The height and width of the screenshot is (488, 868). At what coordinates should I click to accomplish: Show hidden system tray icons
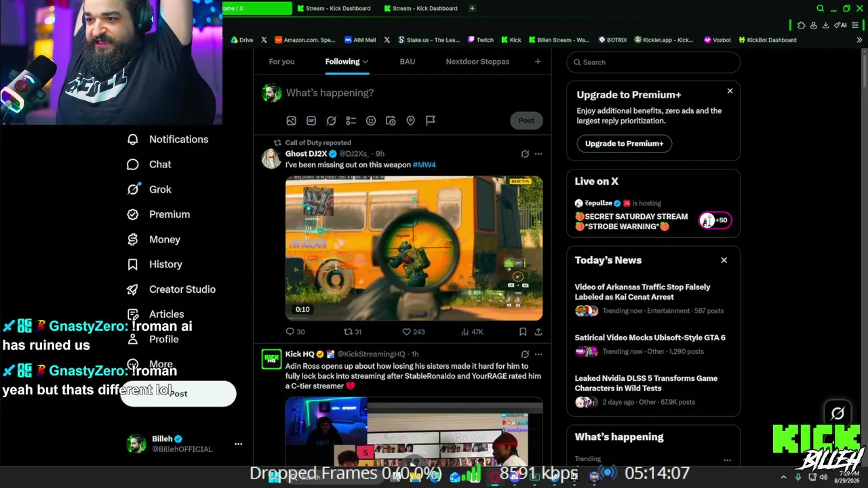[x=783, y=477]
